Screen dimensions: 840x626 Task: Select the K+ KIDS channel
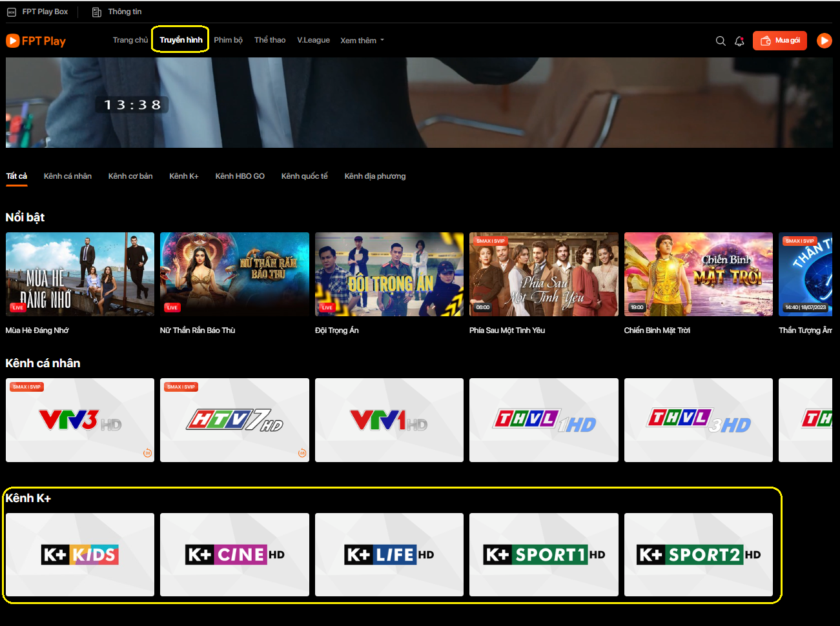[80, 554]
